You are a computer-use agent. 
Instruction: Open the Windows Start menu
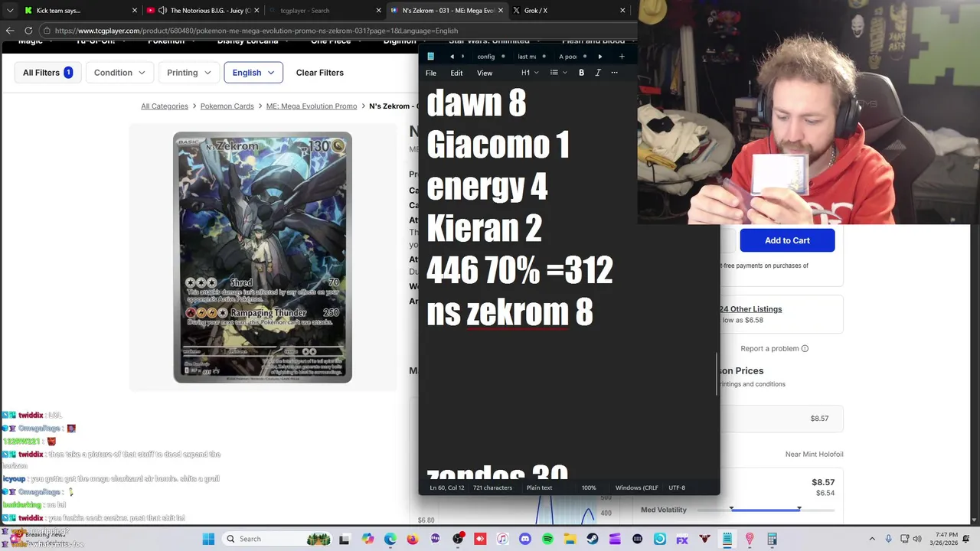208,539
